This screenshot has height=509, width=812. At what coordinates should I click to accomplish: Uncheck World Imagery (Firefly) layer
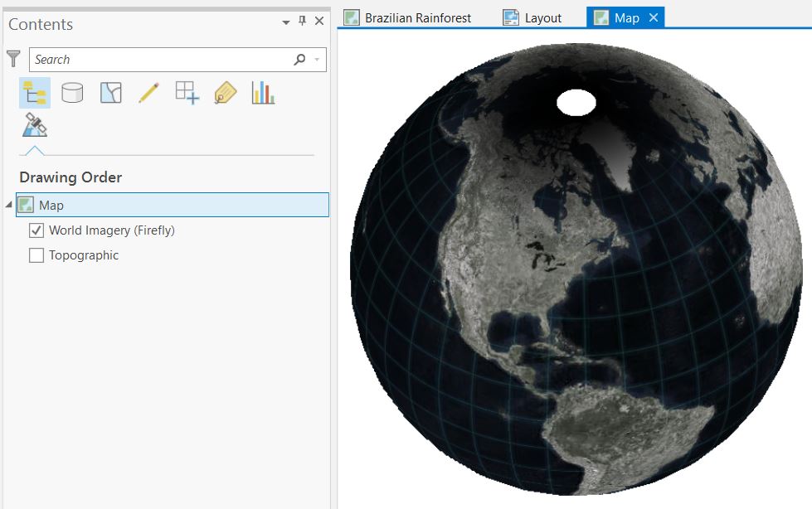click(x=36, y=230)
